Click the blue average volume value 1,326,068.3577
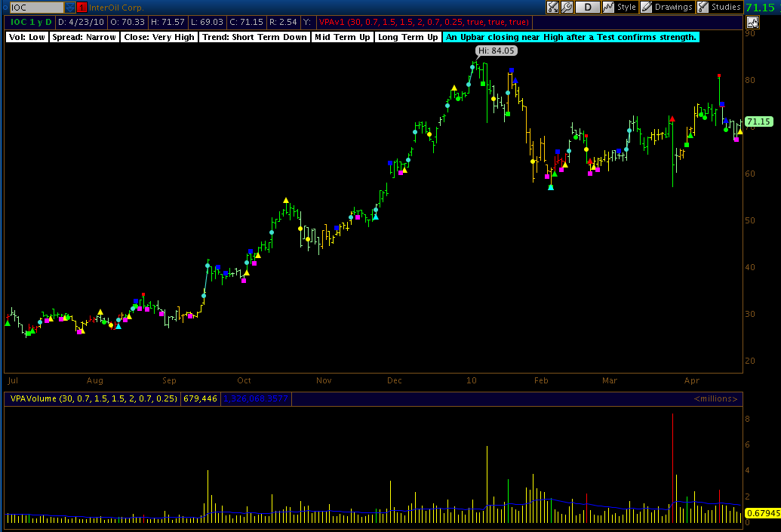Viewport: 781px width, 532px height. [256, 398]
